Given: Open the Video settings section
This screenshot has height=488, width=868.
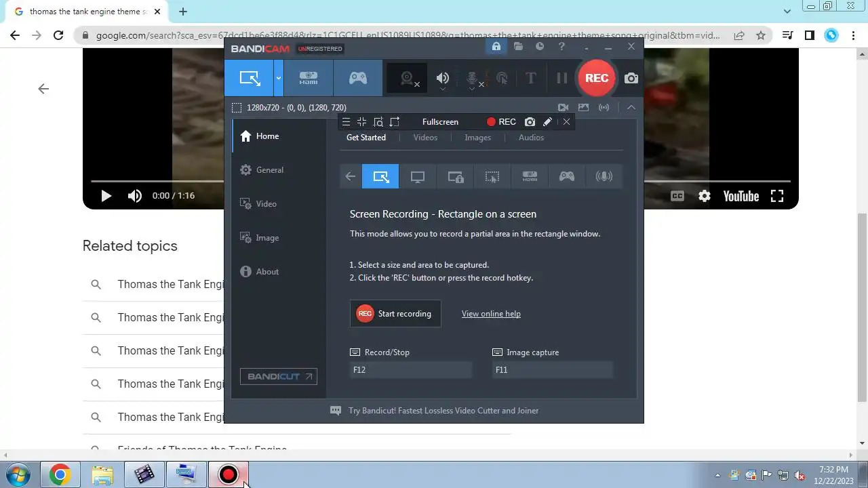Looking at the screenshot, I should [279, 204].
